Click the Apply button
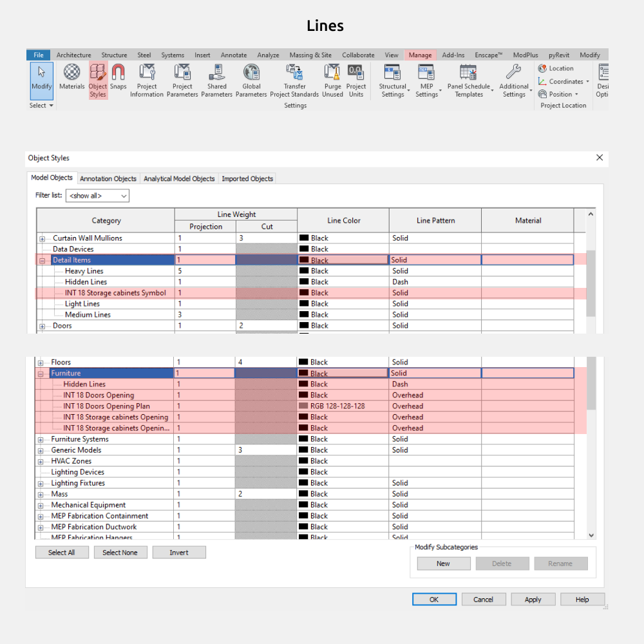The height and width of the screenshot is (644, 644). point(533,599)
